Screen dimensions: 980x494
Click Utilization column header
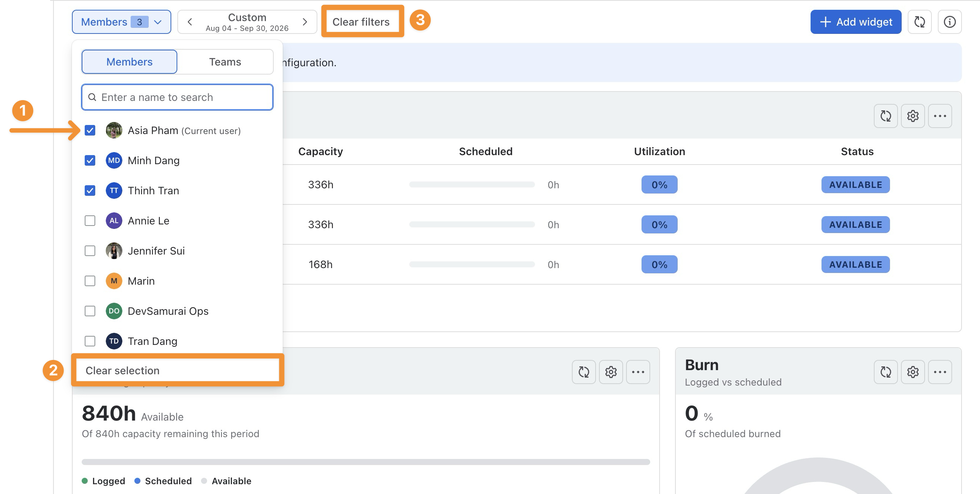659,151
